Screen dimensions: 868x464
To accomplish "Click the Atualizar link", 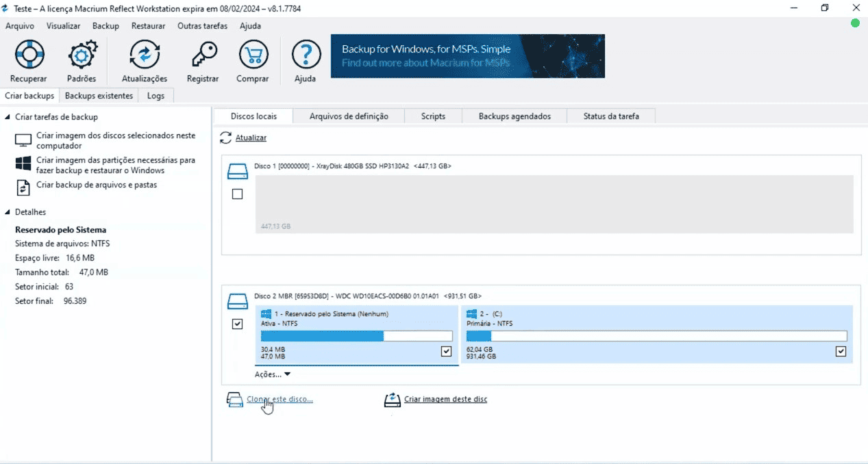I will [251, 138].
